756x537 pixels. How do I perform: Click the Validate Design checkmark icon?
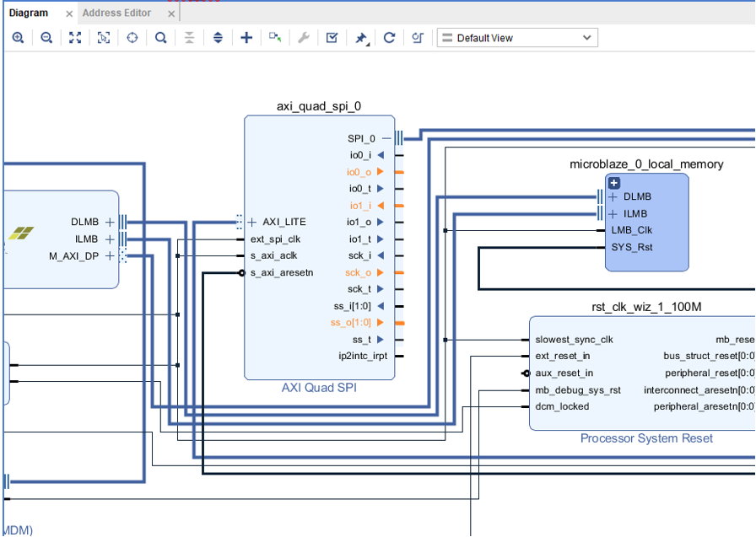point(332,38)
